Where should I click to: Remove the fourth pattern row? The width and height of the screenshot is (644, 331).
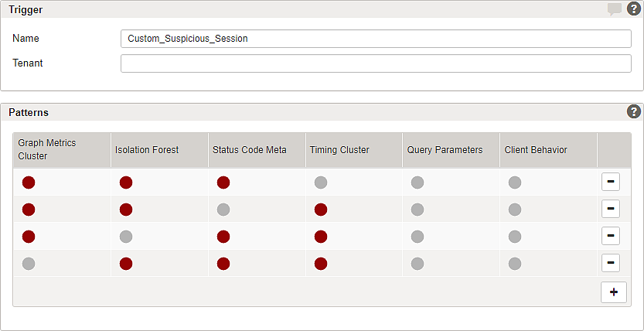pos(610,264)
